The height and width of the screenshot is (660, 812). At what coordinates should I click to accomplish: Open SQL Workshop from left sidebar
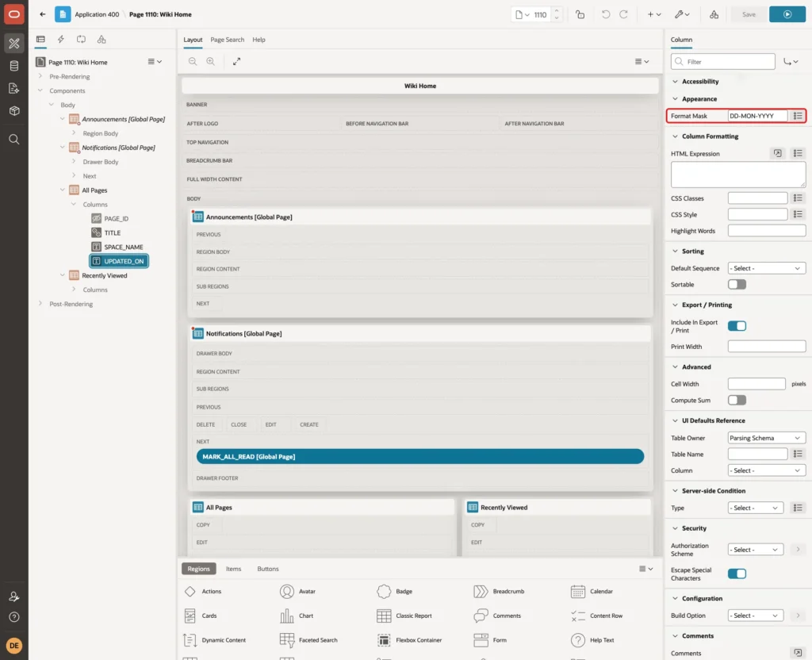(14, 66)
